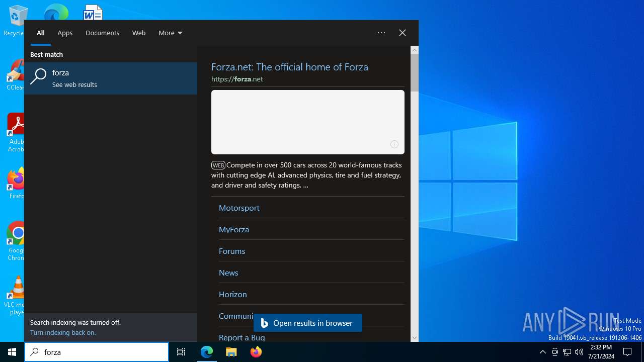
Task: Click the taskbar clock showing 2:32 PM
Action: [601, 352]
